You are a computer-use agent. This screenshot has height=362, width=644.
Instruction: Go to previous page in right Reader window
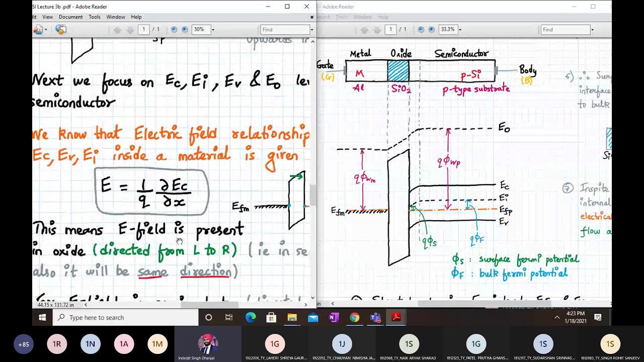click(364, 30)
